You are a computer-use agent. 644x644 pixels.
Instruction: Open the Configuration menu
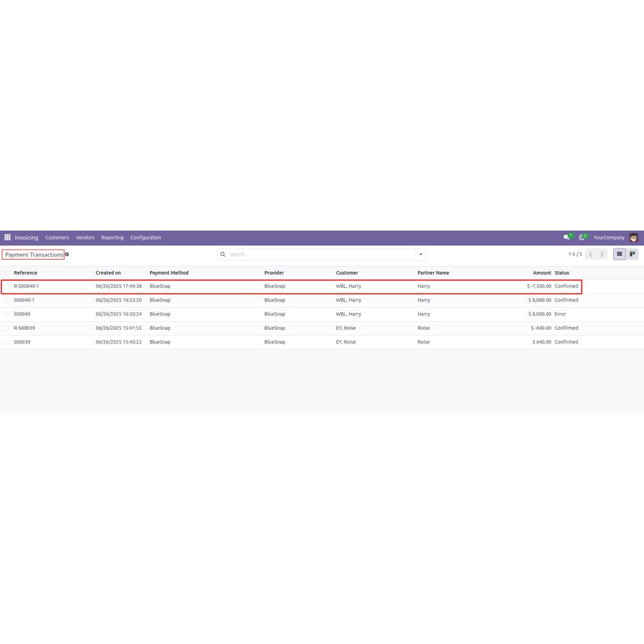(146, 238)
